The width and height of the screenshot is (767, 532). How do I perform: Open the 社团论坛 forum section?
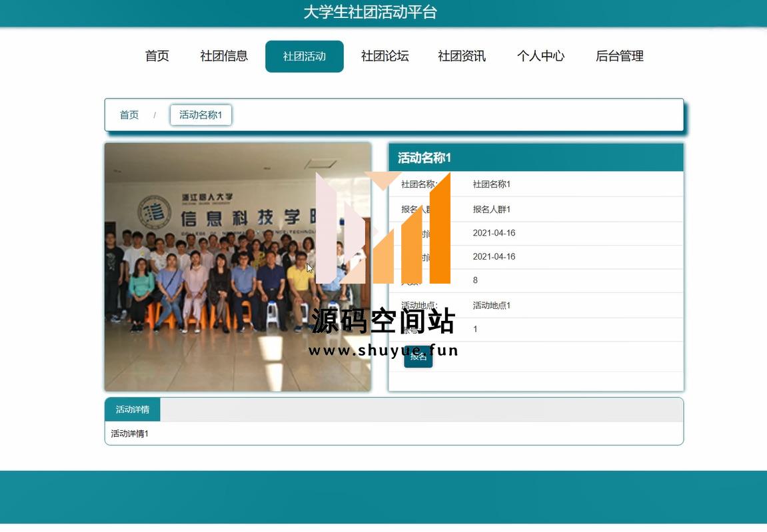point(384,57)
